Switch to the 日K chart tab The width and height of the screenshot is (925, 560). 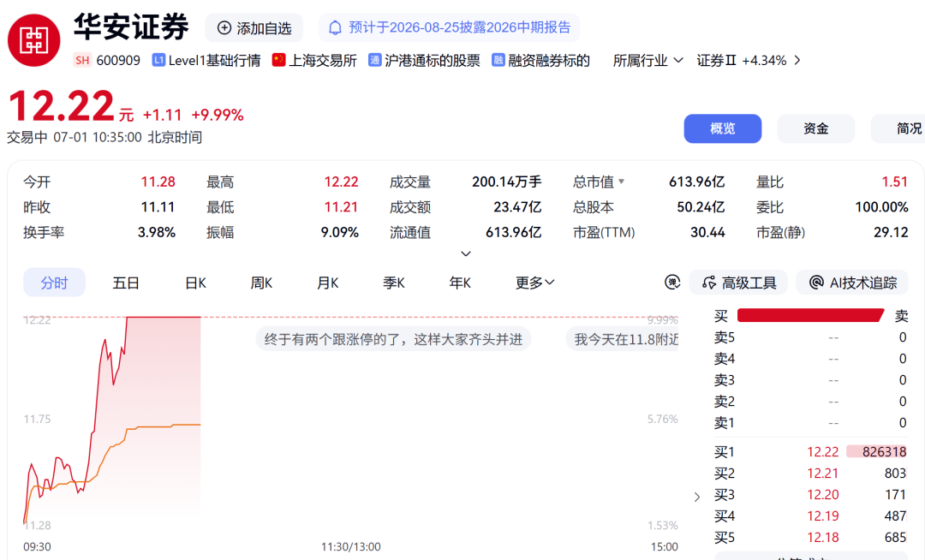(x=195, y=283)
